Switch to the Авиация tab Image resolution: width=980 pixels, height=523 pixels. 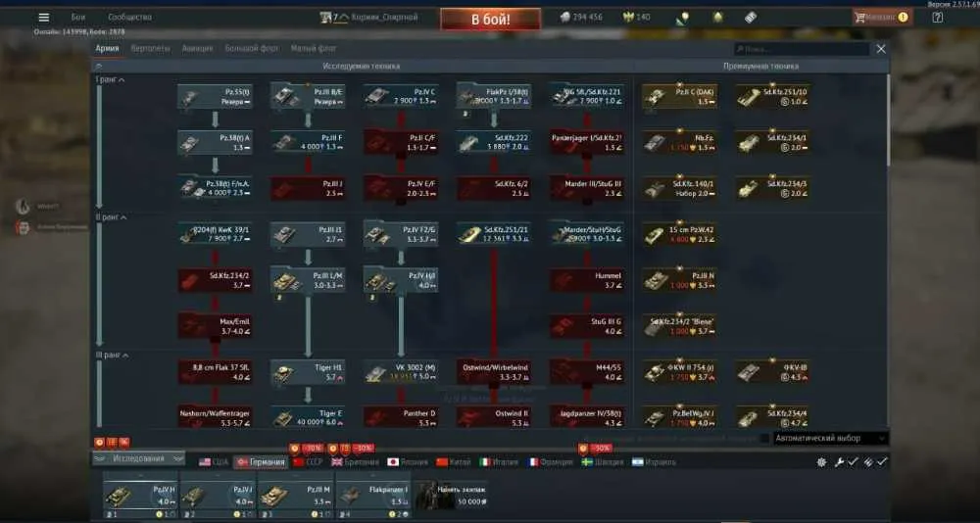(198, 48)
